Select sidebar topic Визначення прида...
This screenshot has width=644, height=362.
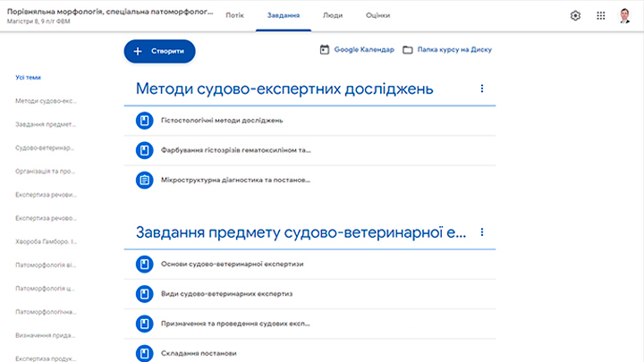pos(46,335)
